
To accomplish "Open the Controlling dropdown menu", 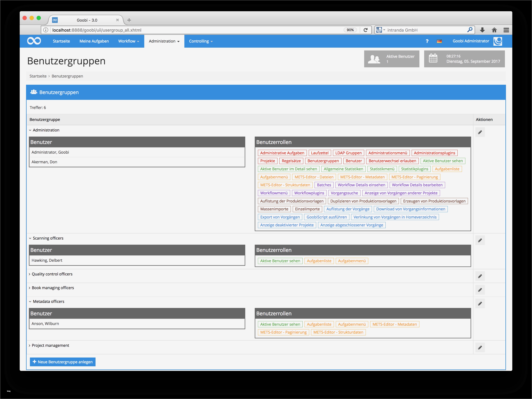I will 201,41.
